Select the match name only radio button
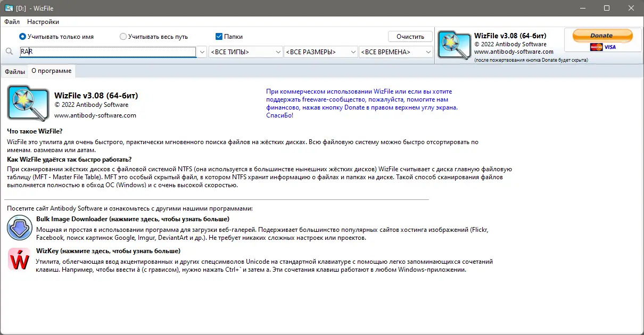644x335 pixels. tap(22, 37)
